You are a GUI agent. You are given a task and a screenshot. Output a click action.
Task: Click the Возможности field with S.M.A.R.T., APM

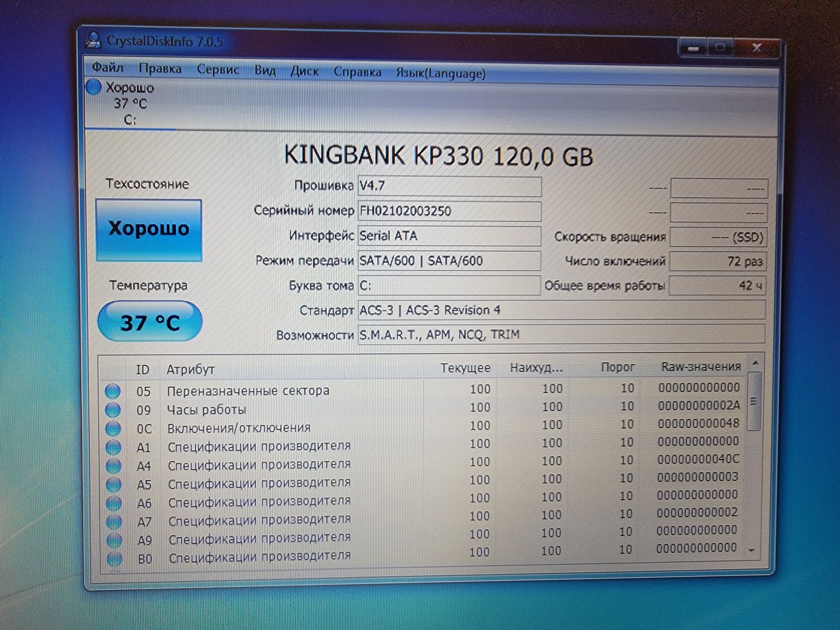pyautogui.click(x=562, y=335)
